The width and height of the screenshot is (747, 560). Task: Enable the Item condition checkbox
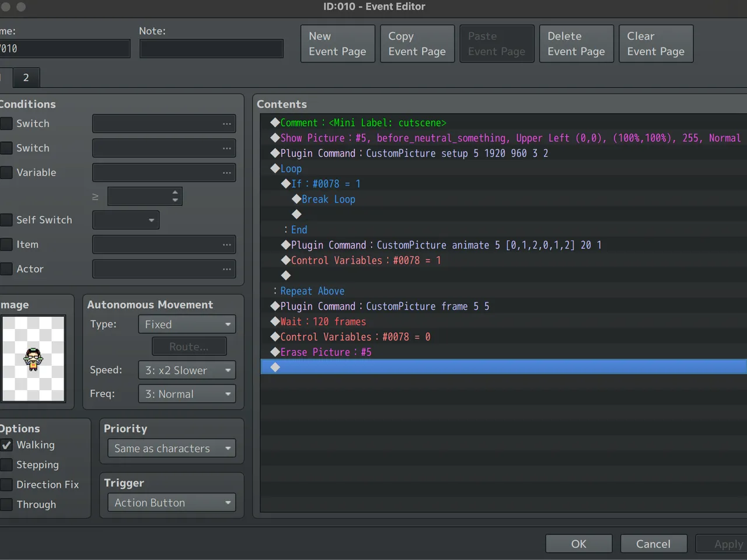[x=6, y=244]
